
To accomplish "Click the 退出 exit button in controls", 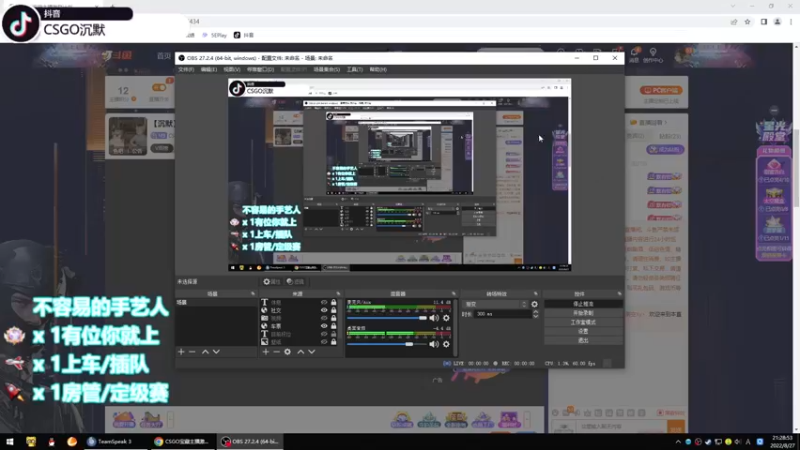I will pos(583,340).
